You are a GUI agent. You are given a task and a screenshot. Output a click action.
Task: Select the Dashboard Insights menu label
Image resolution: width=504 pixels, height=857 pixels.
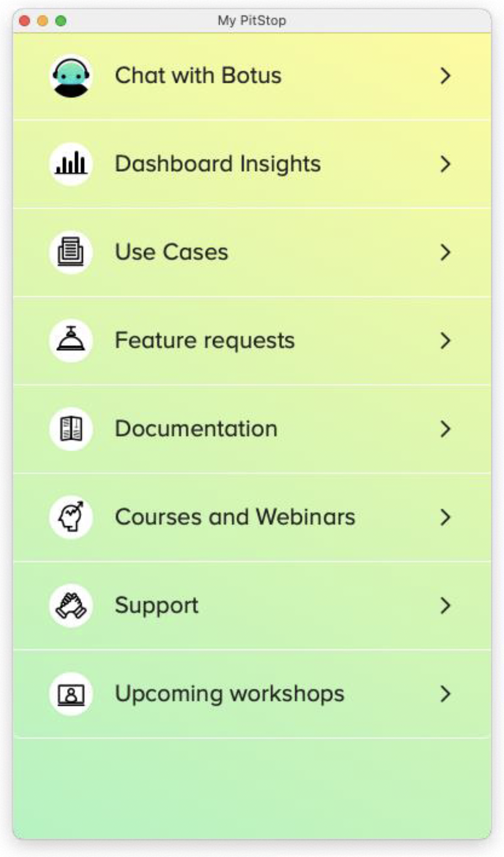coord(217,164)
